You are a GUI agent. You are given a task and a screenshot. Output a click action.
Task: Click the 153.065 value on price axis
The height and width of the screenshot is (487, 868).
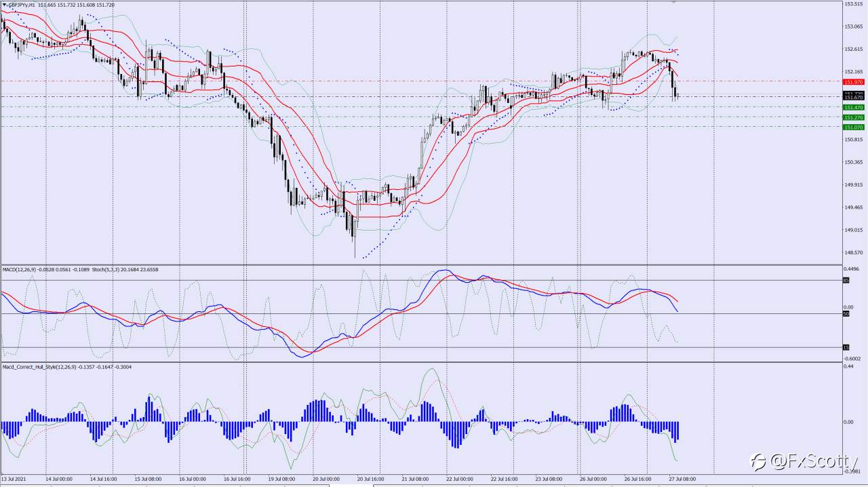(x=854, y=26)
